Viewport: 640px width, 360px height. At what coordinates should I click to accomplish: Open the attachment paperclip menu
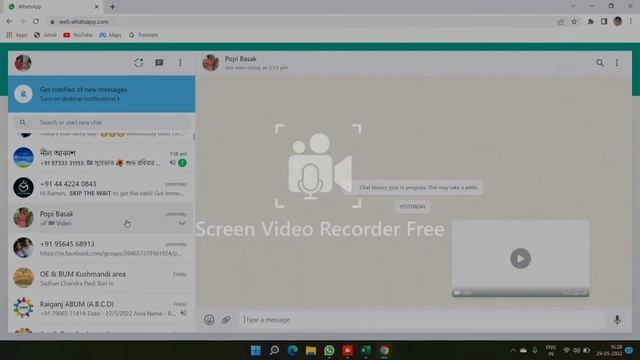pos(226,320)
